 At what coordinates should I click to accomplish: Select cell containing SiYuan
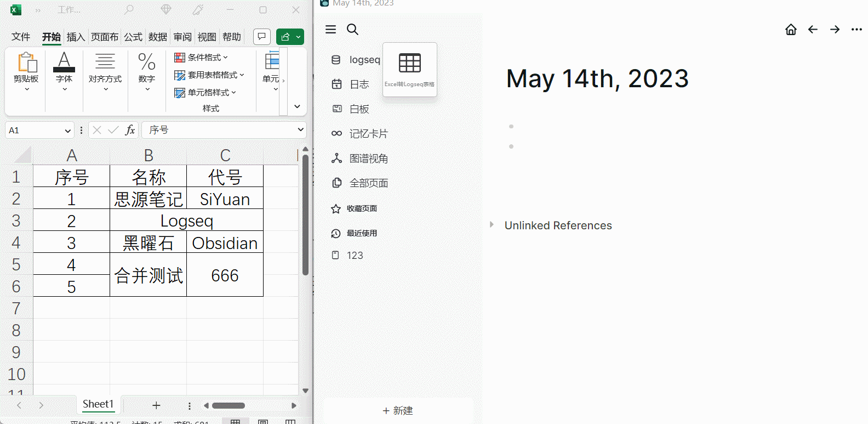pos(225,199)
